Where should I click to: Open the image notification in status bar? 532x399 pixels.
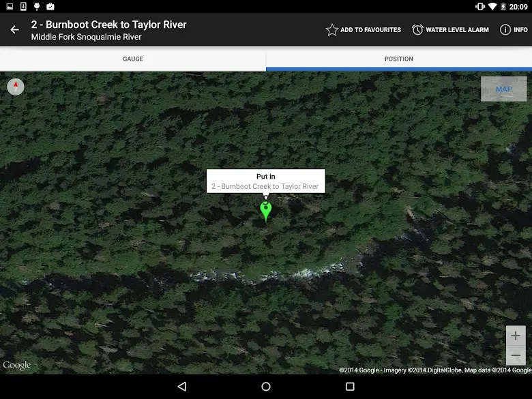[10, 6]
